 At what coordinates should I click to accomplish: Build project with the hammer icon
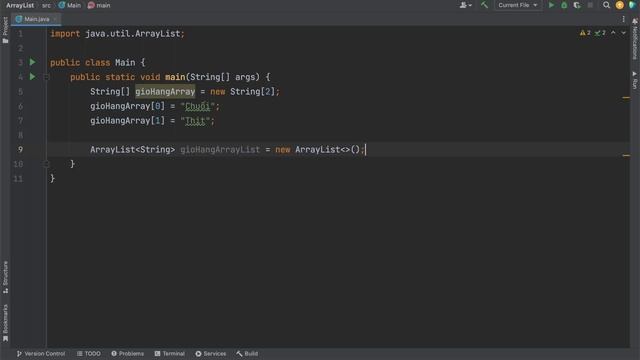click(484, 5)
